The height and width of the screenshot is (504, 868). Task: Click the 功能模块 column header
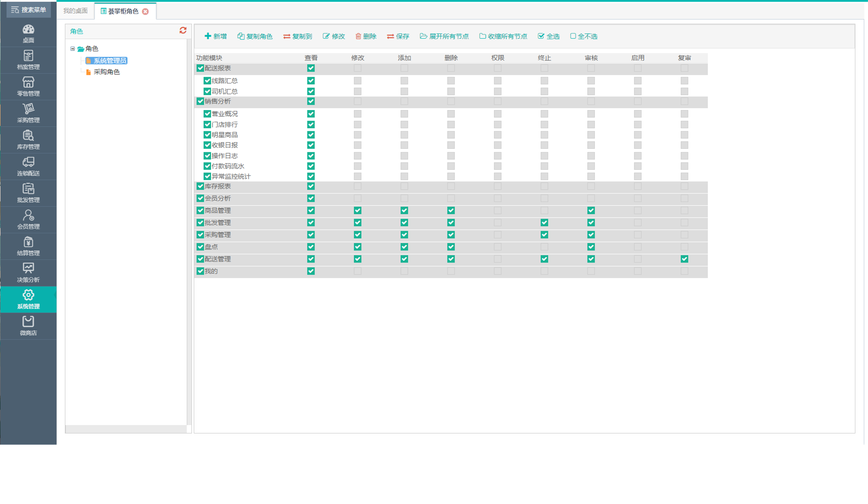point(209,58)
